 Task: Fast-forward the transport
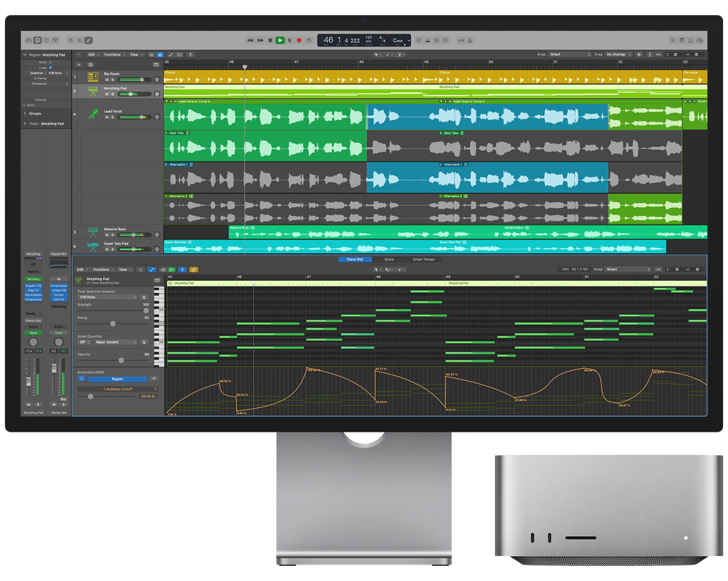(260, 40)
